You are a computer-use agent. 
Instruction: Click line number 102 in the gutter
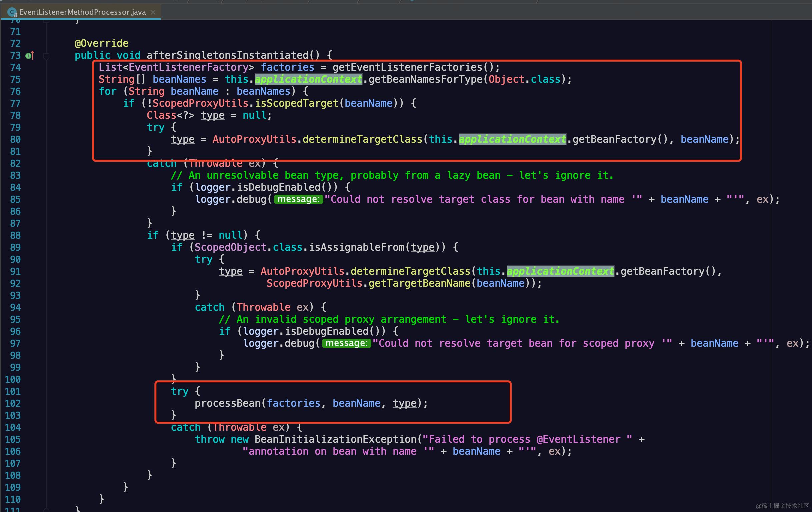pos(13,403)
